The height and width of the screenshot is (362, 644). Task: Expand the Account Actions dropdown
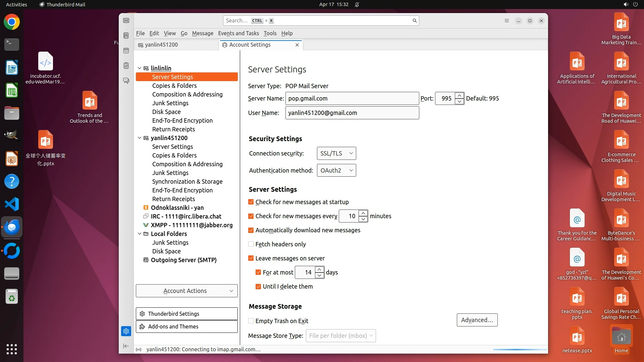click(x=186, y=291)
